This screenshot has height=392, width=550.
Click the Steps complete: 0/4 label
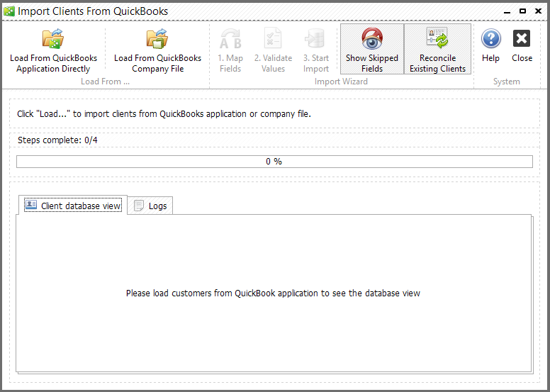[57, 140]
